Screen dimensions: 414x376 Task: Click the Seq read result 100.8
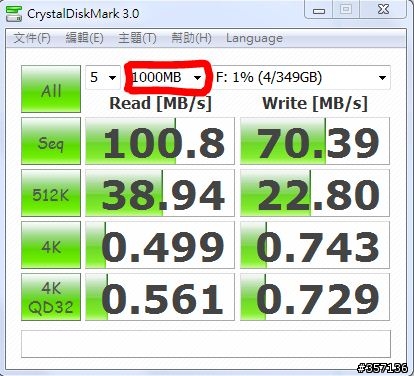click(x=160, y=141)
